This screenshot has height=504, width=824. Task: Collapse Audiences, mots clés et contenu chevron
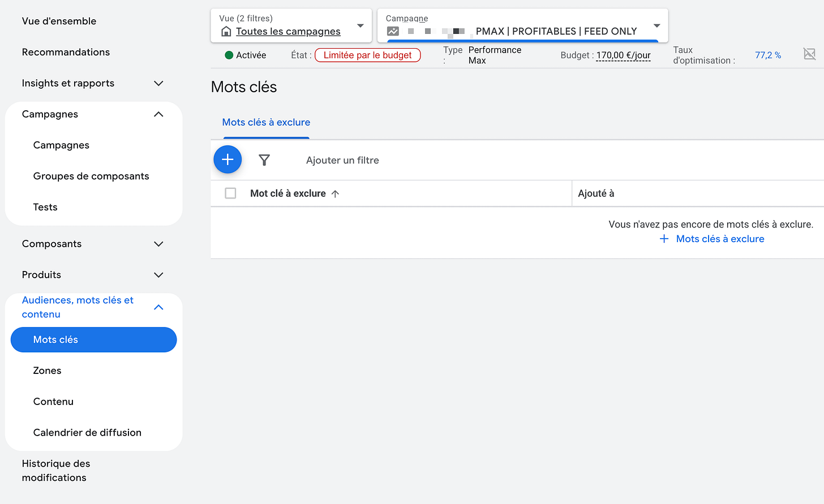pos(158,307)
